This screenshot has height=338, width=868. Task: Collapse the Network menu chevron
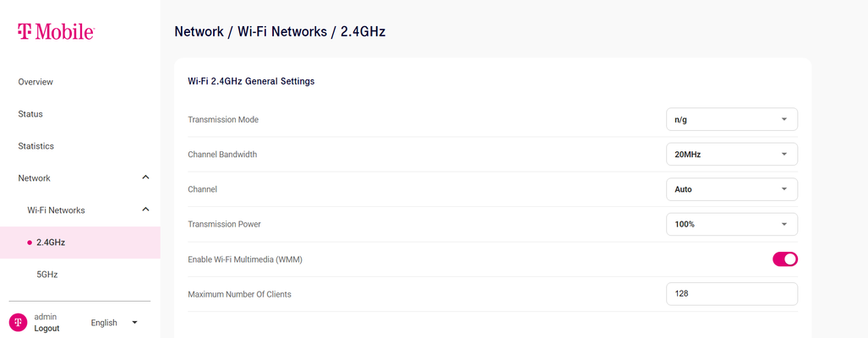click(x=145, y=177)
